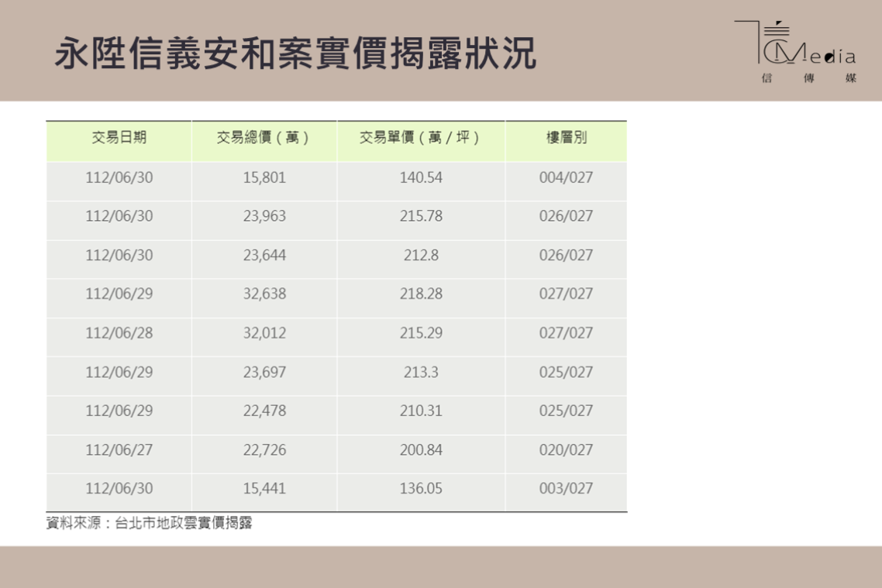Click the slide title 永陞信義安和案實價揭露狀況
The height and width of the screenshot is (588, 882).
pos(295,53)
